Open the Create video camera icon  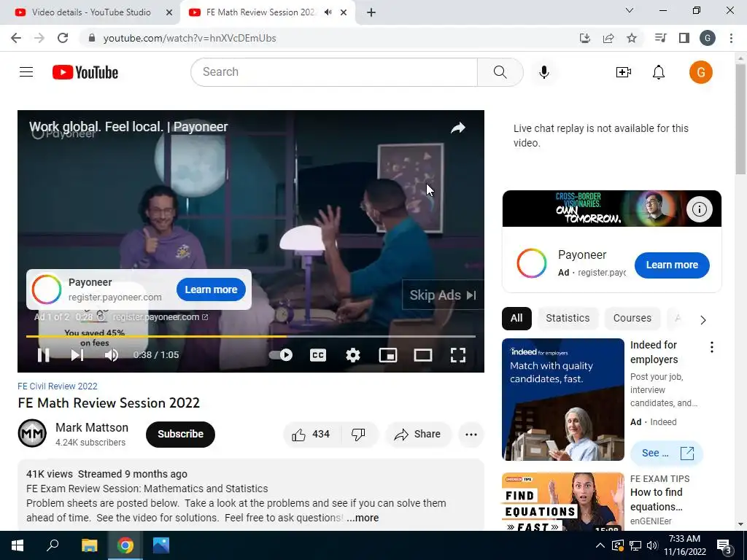624,72
